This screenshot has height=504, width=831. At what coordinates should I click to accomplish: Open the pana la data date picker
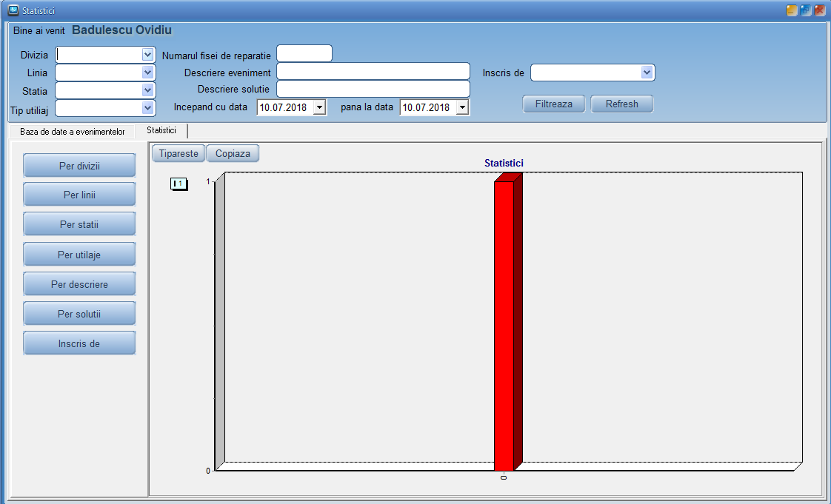pos(462,107)
